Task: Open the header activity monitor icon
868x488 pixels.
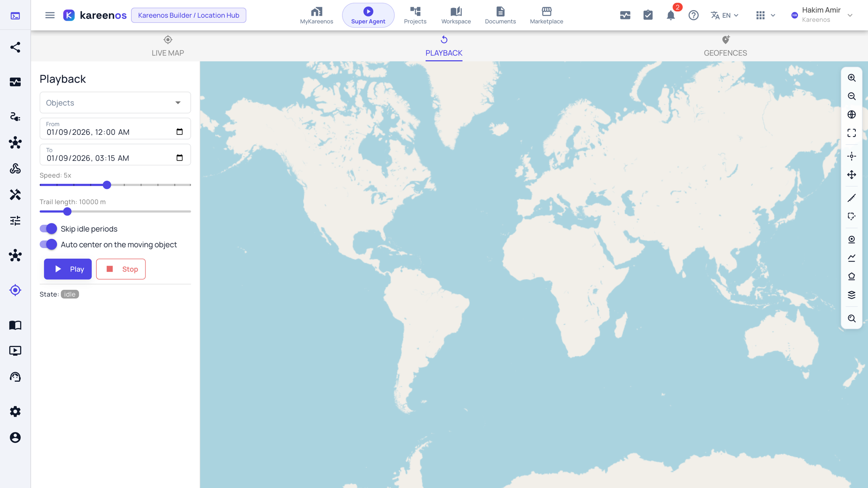Action: [x=625, y=15]
